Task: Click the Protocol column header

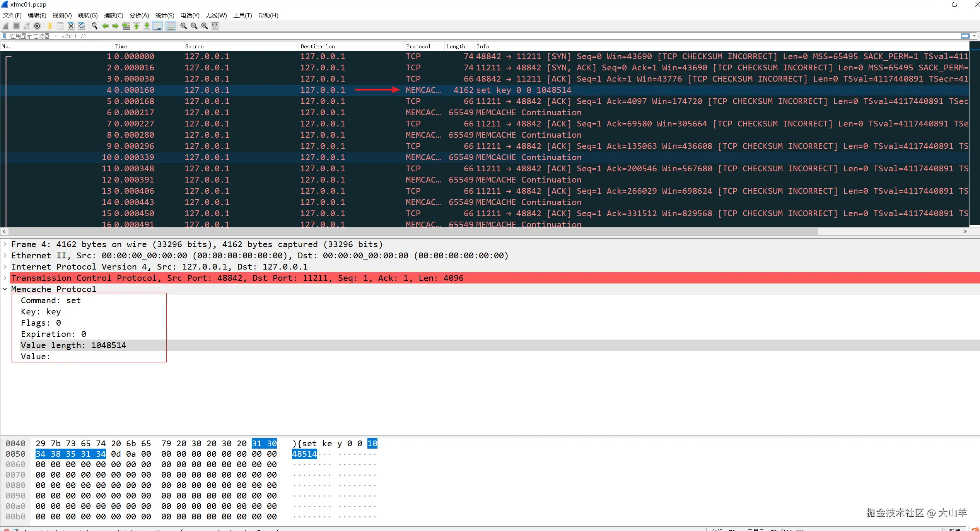Action: tap(418, 46)
